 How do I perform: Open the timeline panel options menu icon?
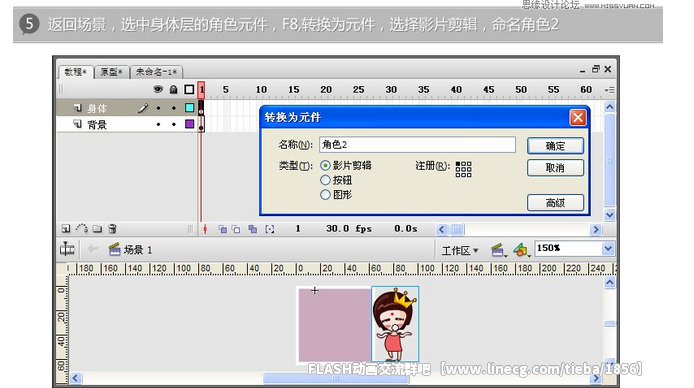(609, 90)
